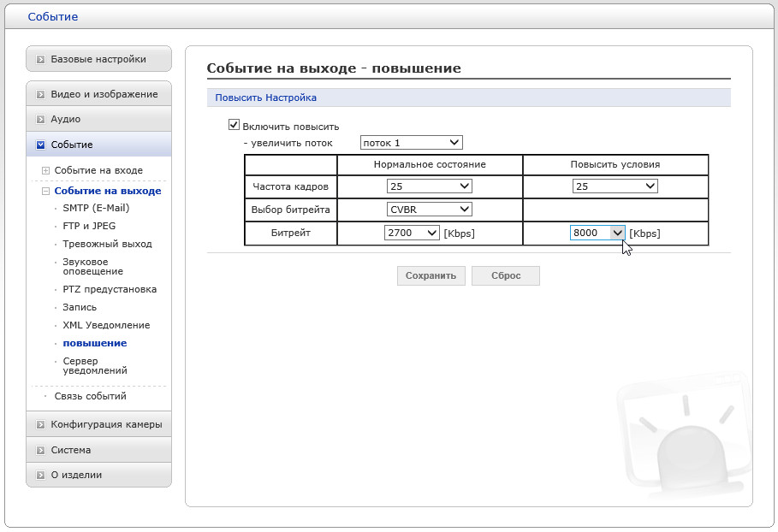Image resolution: width=778 pixels, height=532 pixels.
Task: Open the CVBR bitrate mode dropdown
Action: [x=429, y=209]
